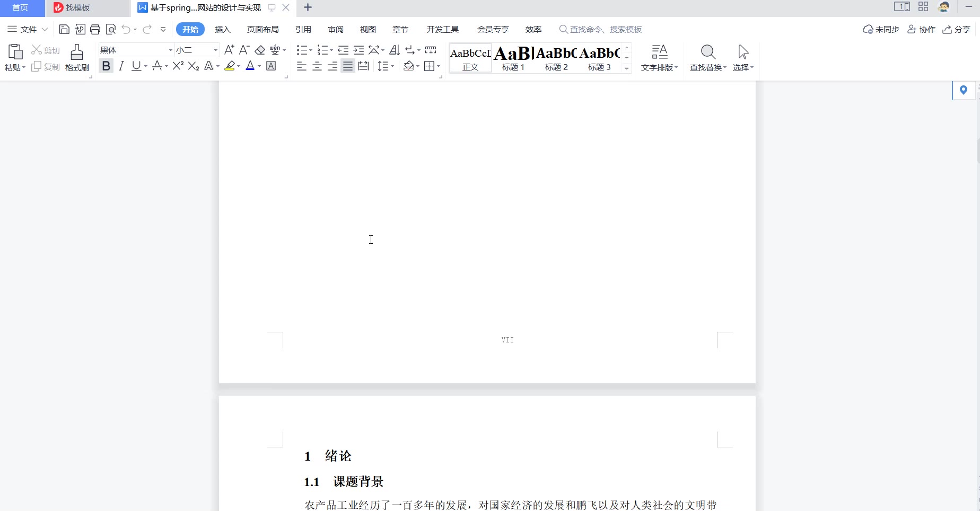980x511 pixels.
Task: Click the phonetic guide 變 icon
Action: (x=275, y=50)
